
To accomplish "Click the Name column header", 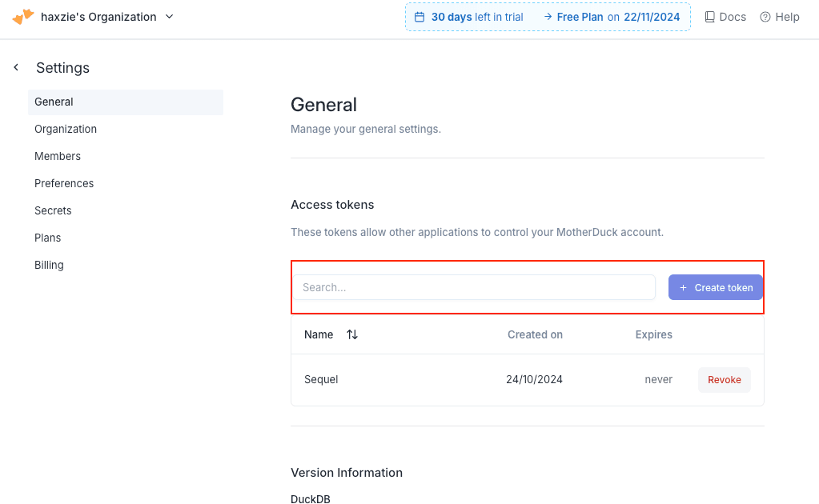I will point(319,334).
